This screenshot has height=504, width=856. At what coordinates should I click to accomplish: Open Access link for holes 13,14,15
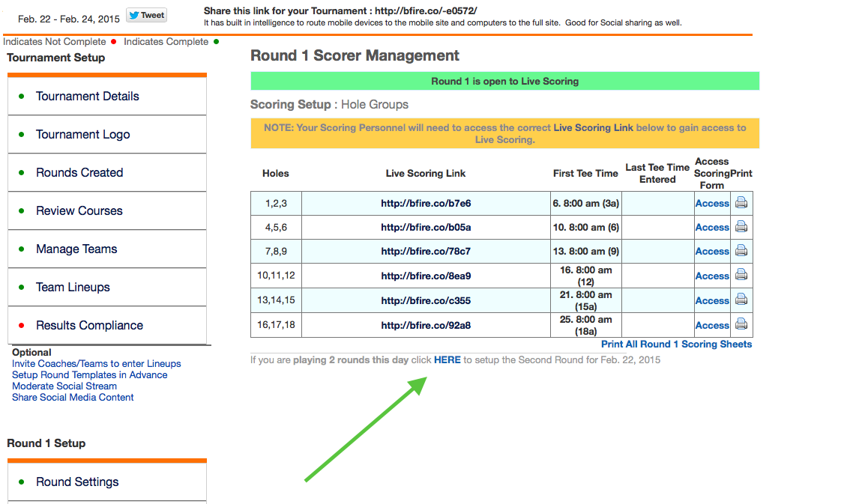[x=712, y=300]
